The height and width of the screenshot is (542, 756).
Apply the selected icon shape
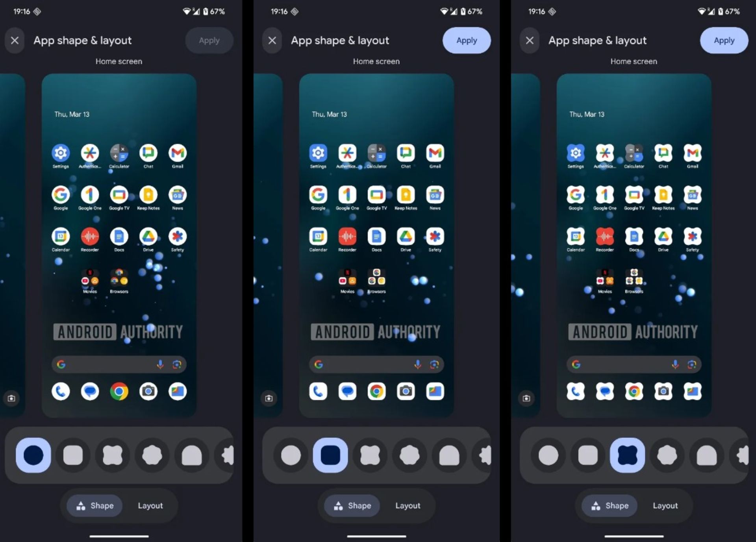point(466,40)
